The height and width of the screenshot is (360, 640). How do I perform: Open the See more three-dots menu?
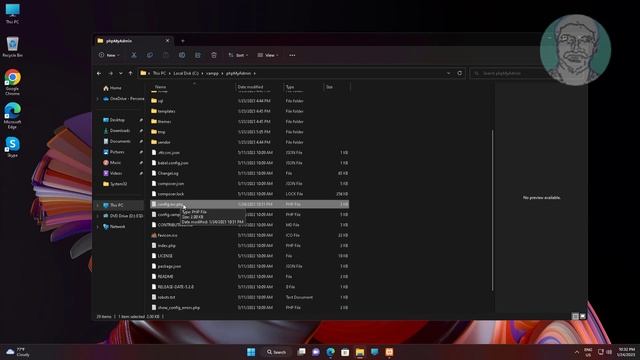pyautogui.click(x=292, y=55)
